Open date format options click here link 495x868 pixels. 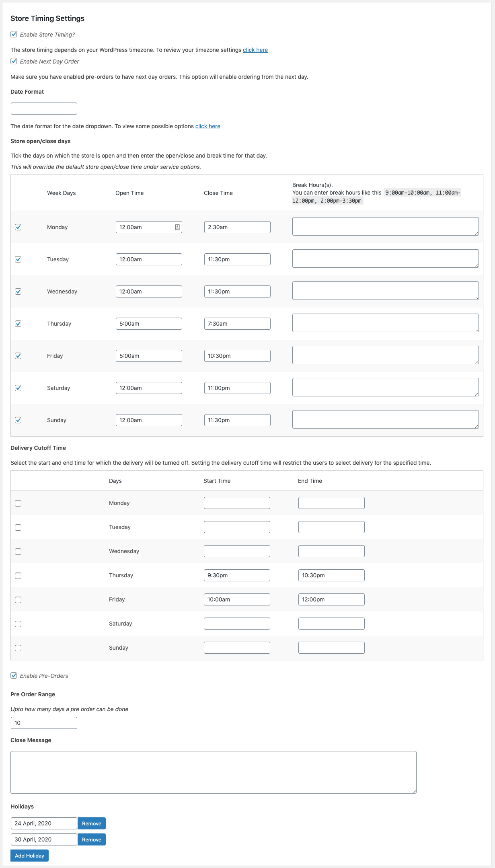tap(207, 126)
